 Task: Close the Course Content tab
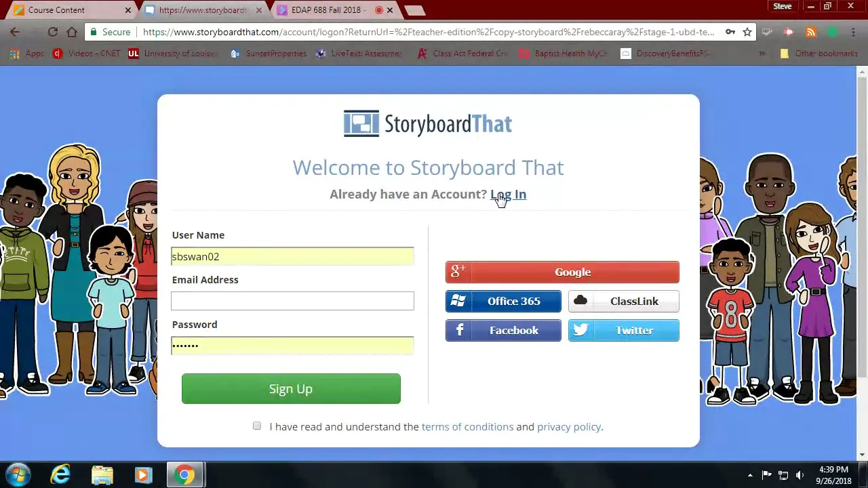tap(127, 10)
